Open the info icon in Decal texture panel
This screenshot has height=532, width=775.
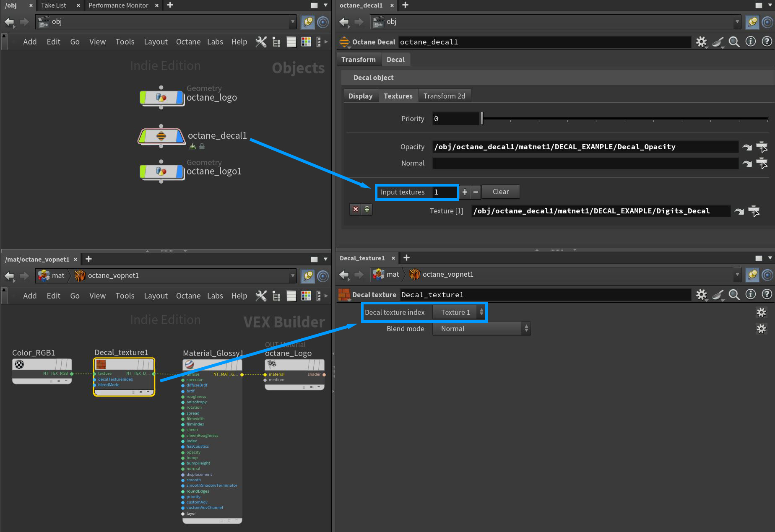click(750, 295)
